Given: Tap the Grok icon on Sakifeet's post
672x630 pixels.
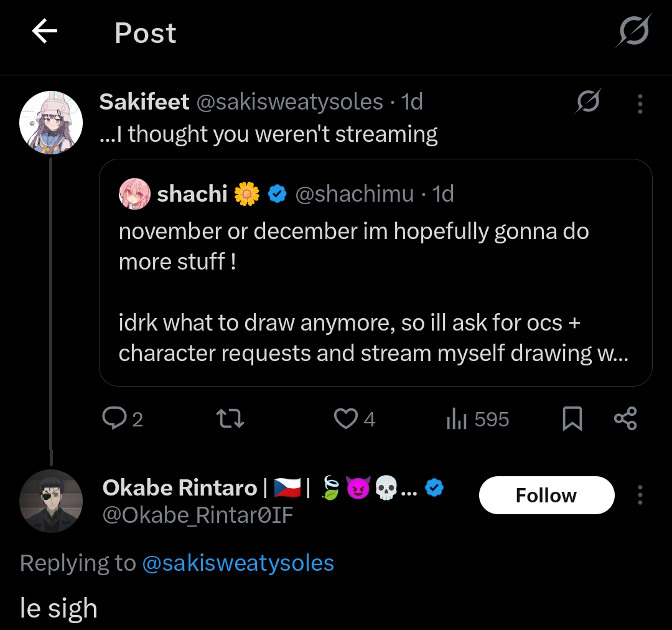Looking at the screenshot, I should click(587, 101).
